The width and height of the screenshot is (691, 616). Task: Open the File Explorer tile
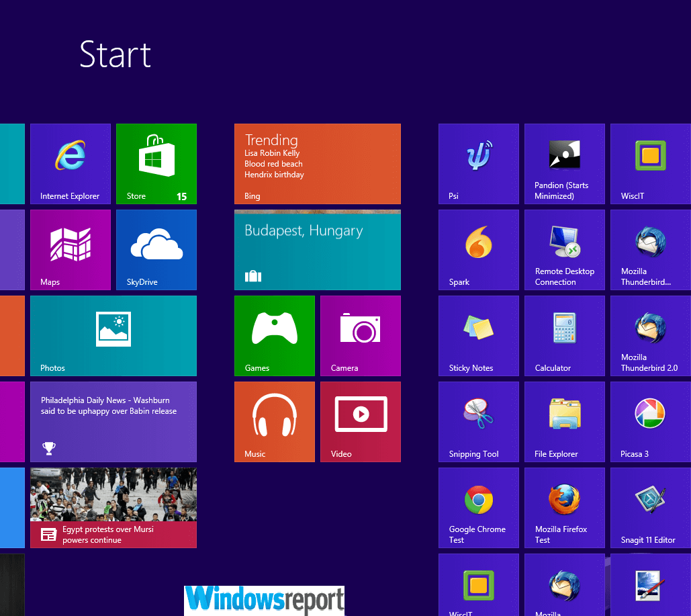pos(565,422)
